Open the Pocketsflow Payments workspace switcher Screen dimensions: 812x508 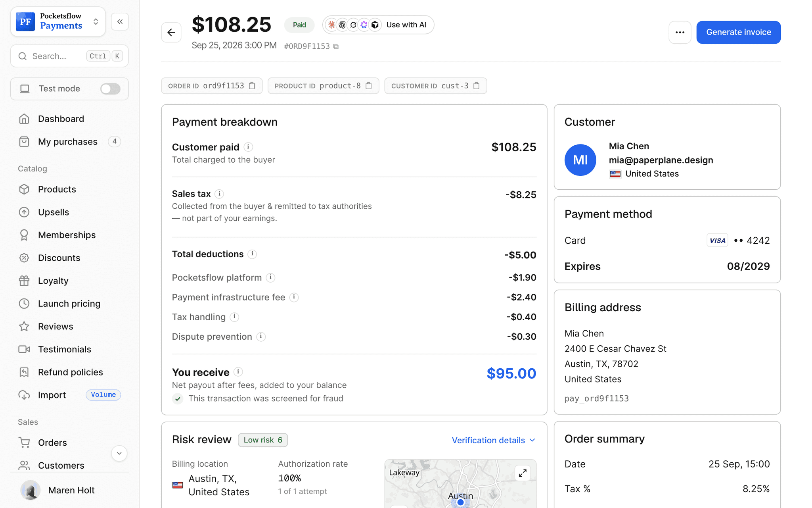click(58, 21)
